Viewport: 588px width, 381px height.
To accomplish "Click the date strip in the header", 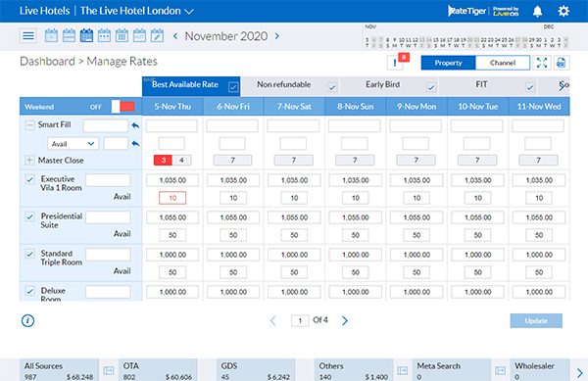I will coord(466,36).
